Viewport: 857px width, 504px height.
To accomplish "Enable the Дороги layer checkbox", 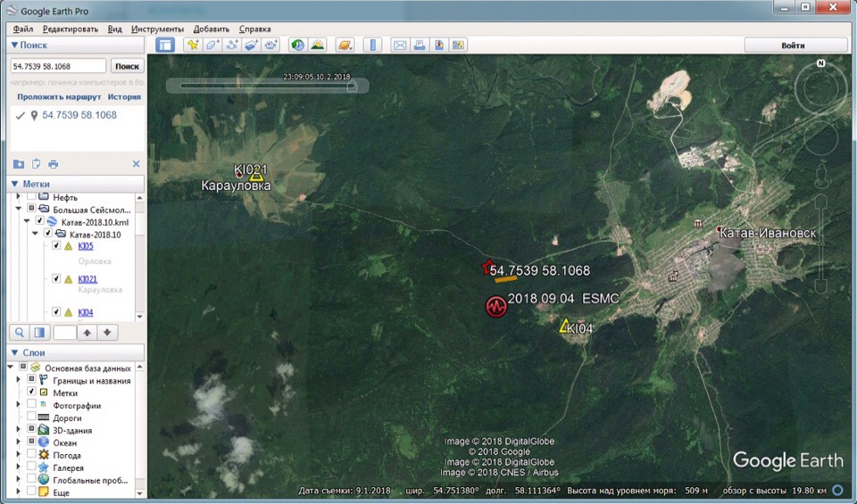I will point(31,417).
